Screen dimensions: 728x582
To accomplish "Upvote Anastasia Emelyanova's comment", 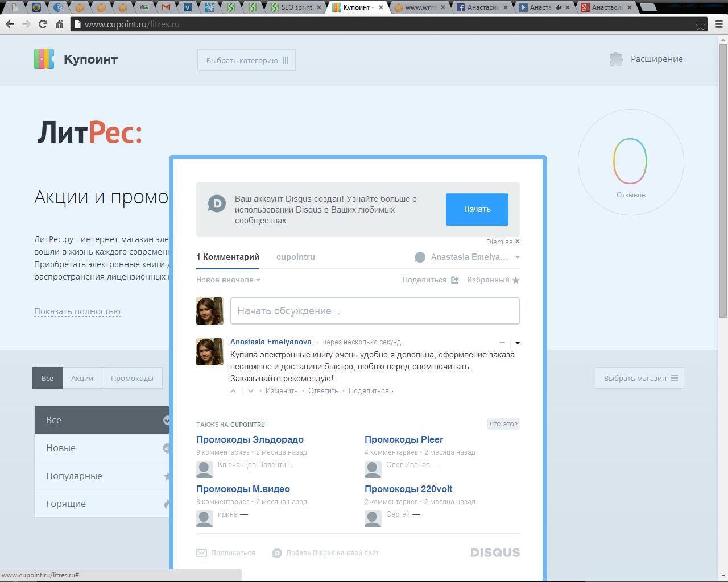I will click(x=233, y=391).
